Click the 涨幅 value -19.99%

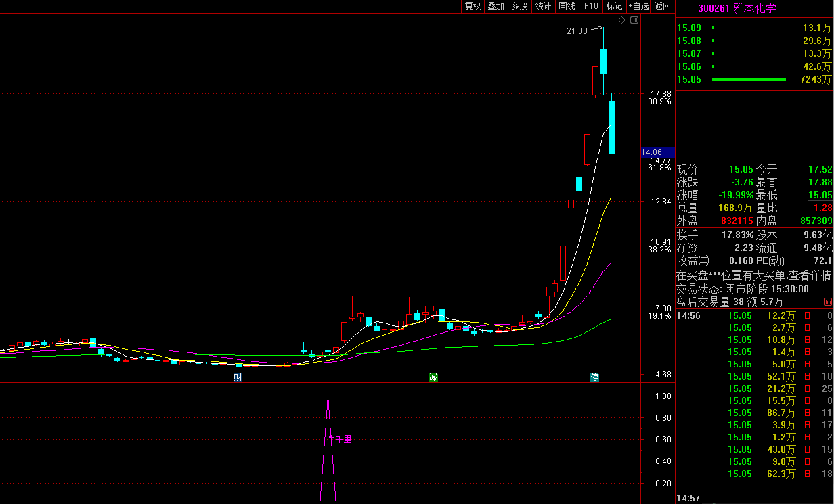click(x=736, y=195)
